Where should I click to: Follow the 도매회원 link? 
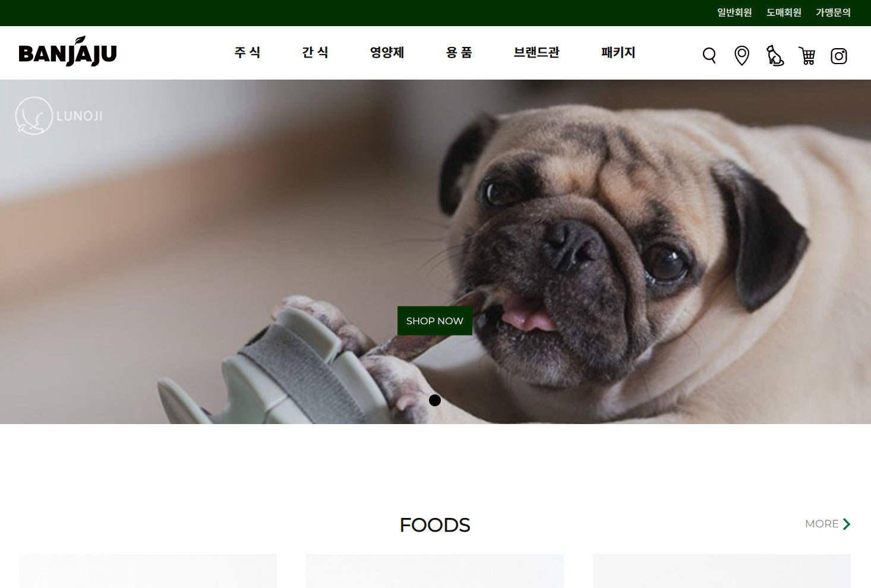[784, 12]
